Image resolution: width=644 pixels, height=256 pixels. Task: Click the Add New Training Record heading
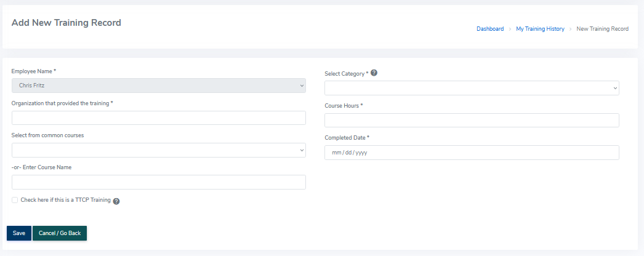coord(66,23)
